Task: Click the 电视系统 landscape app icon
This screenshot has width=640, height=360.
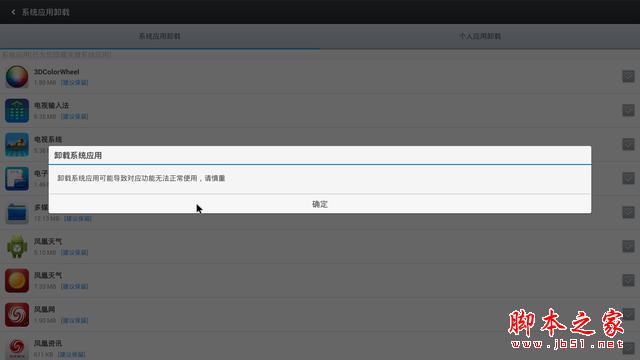Action: coord(17,144)
